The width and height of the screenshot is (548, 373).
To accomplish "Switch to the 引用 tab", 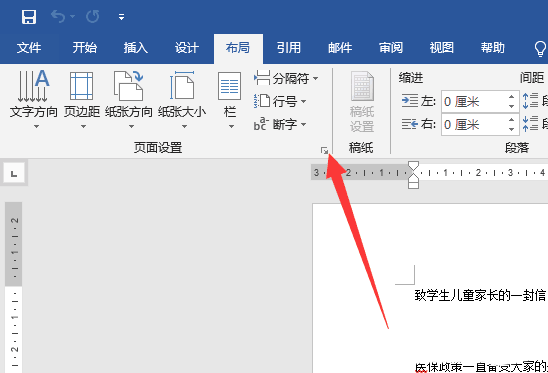I will 289,48.
